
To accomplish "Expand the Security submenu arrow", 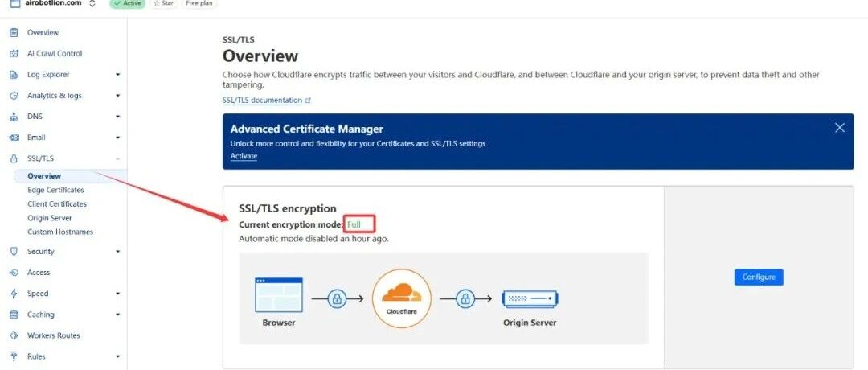I will [x=117, y=252].
